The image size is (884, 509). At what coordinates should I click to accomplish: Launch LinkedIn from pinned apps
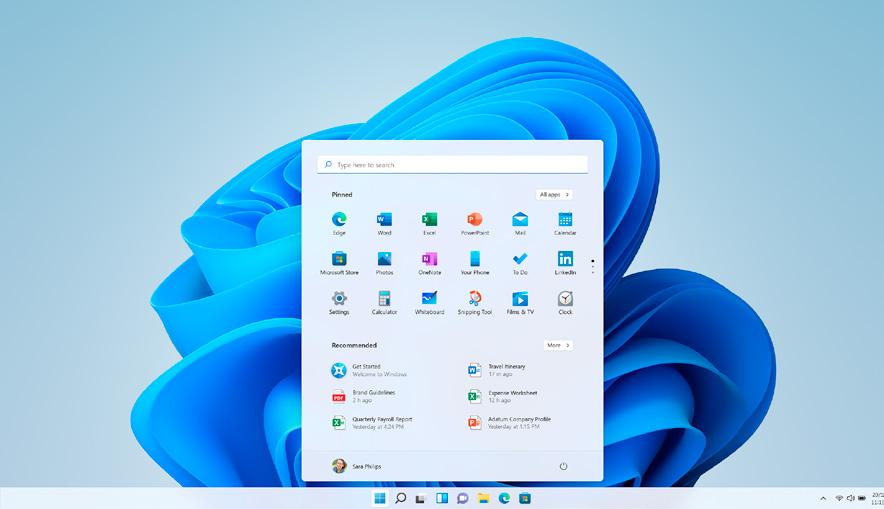pyautogui.click(x=565, y=263)
